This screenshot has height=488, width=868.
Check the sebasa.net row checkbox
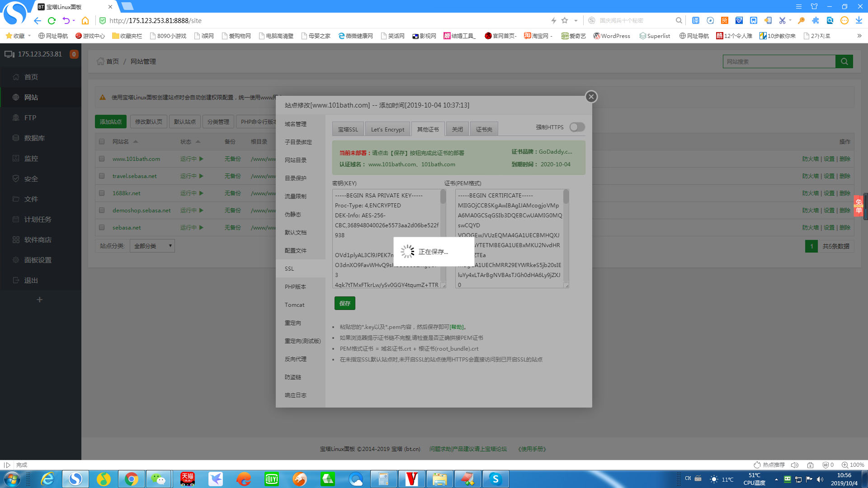pos(102,227)
